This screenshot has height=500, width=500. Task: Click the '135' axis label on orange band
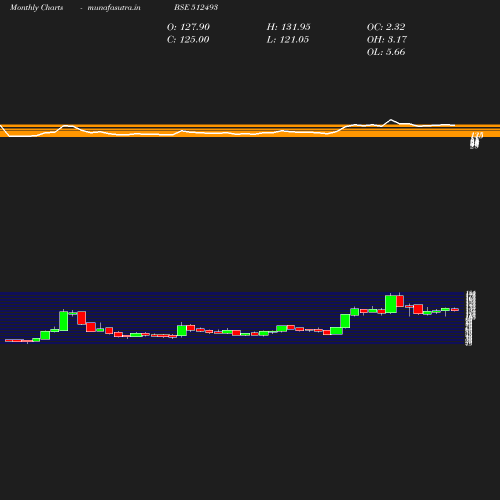pyautogui.click(x=477, y=135)
